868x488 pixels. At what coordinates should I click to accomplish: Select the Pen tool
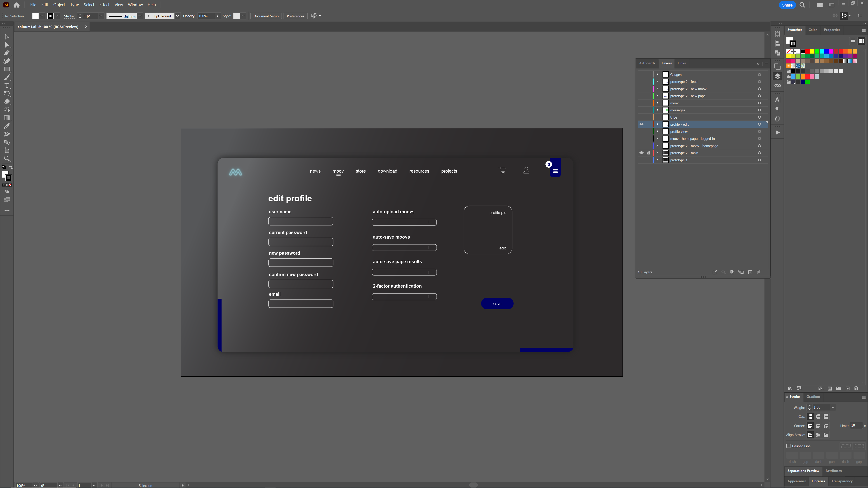[7, 53]
